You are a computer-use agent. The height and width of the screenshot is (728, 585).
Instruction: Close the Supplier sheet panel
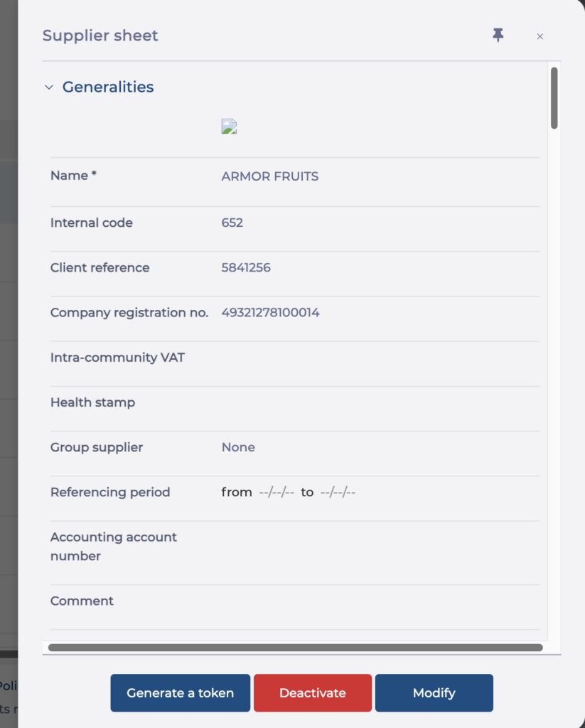540,37
